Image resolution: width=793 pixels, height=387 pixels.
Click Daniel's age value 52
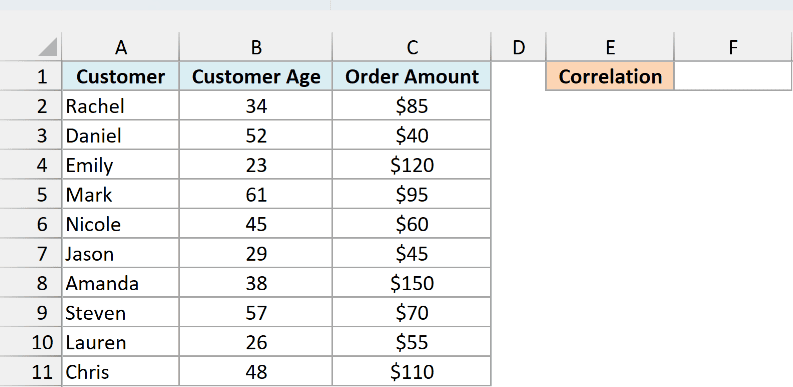256,136
